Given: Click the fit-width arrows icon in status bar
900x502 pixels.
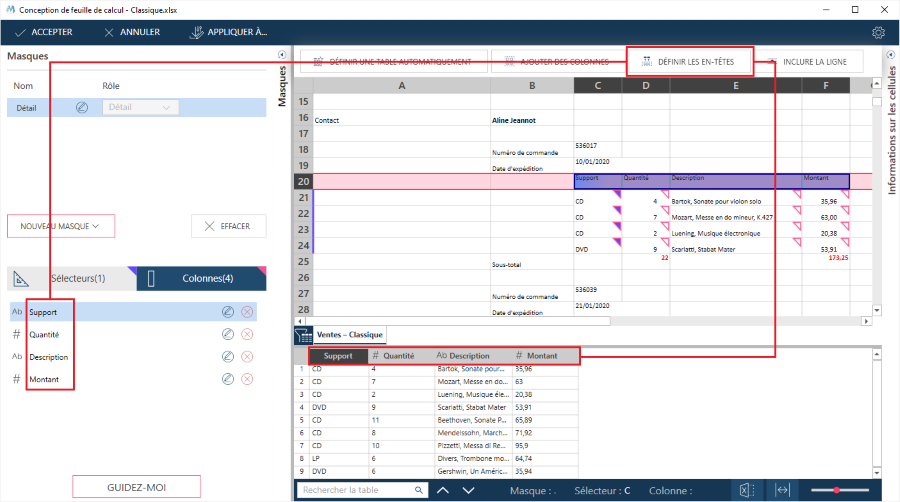Looking at the screenshot, I should (x=782, y=490).
